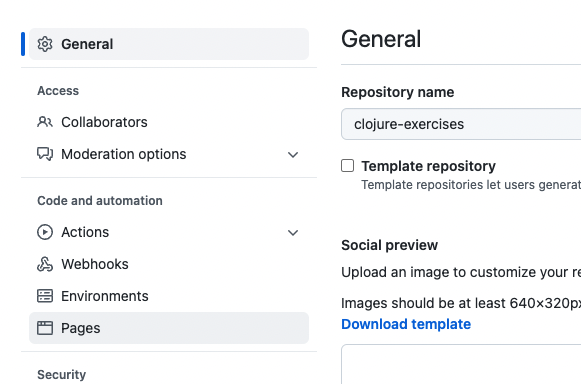Click the Repository name label

point(398,92)
